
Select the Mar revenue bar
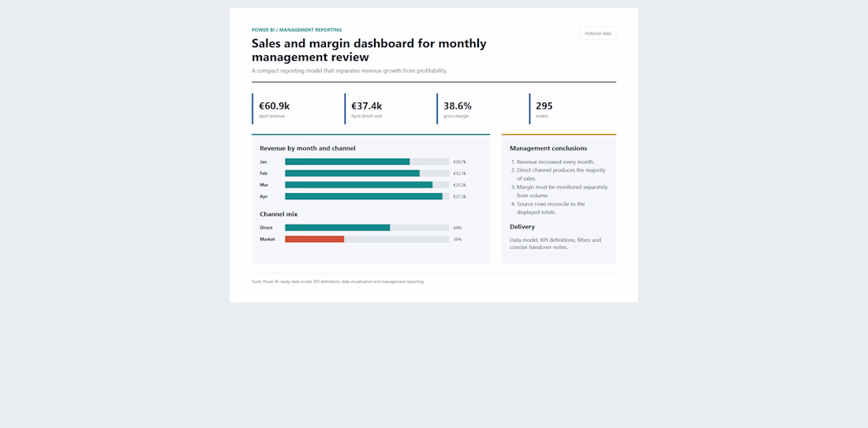click(359, 184)
